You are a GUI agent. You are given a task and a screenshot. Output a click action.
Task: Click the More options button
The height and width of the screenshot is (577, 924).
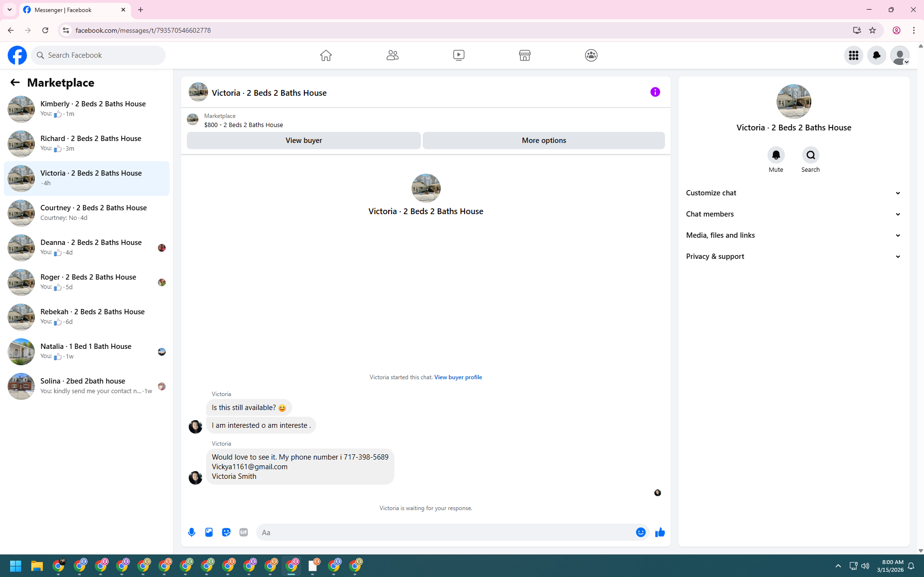point(544,141)
